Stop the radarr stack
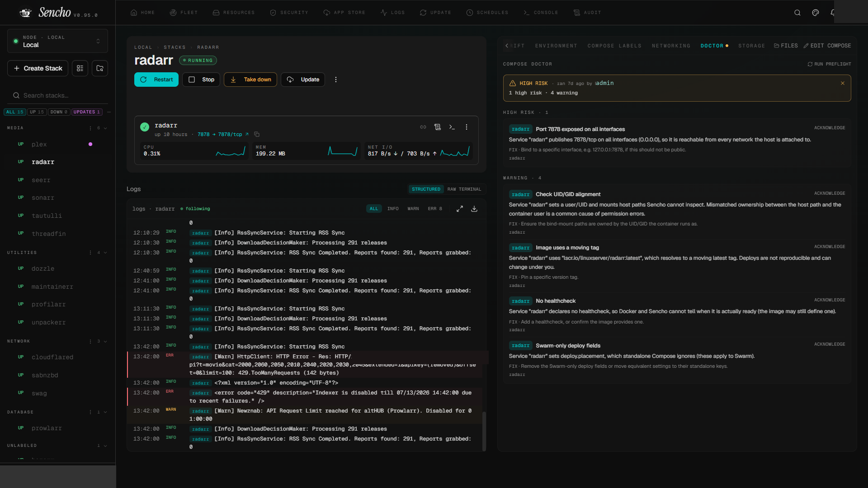Image resolution: width=868 pixels, height=488 pixels. point(201,80)
